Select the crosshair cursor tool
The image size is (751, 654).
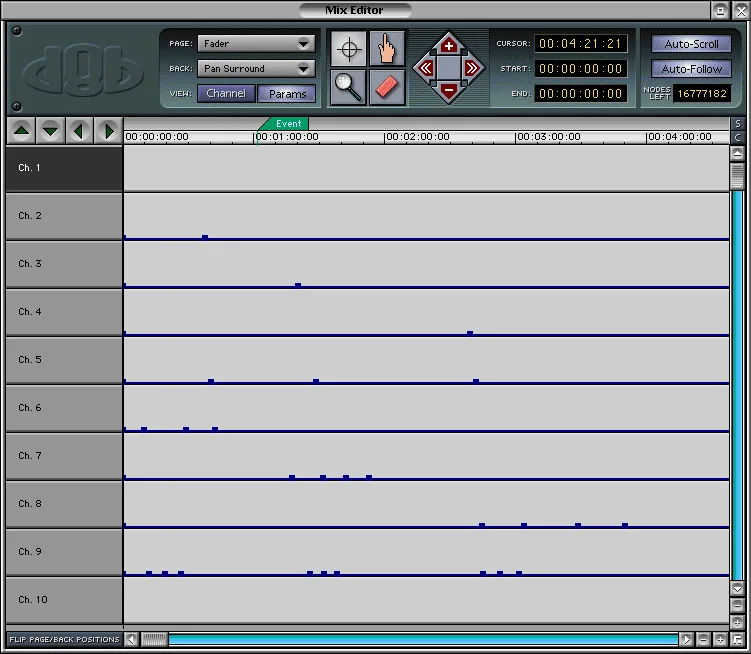pos(349,49)
